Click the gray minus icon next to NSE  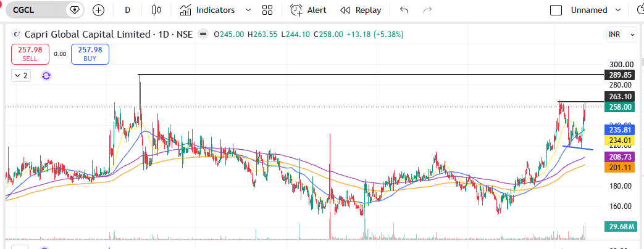click(203, 35)
